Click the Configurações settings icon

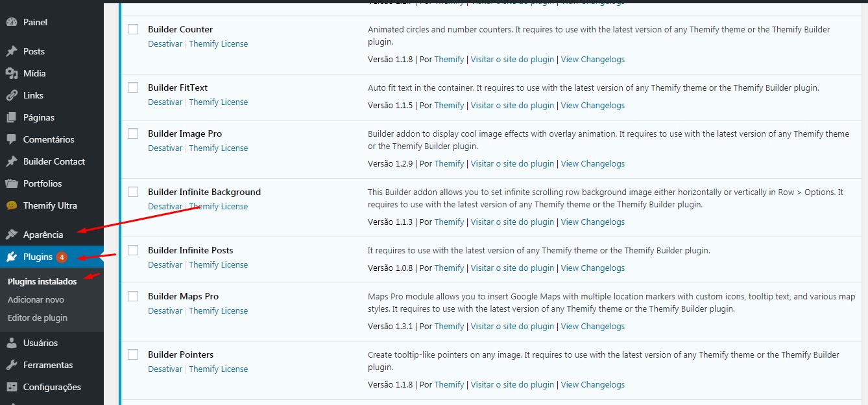(x=11, y=387)
